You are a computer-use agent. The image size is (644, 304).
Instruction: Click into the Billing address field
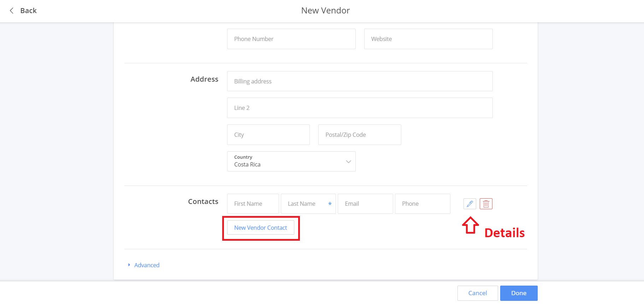[360, 81]
